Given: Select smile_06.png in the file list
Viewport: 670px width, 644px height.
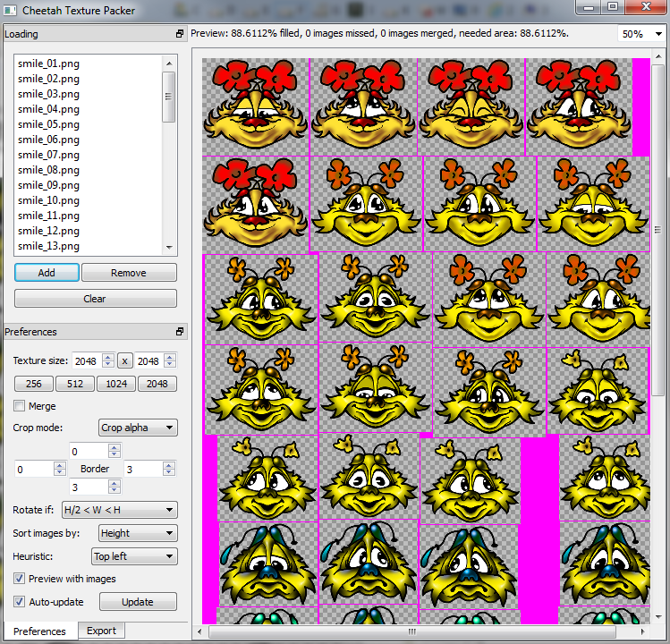Looking at the screenshot, I should pyautogui.click(x=48, y=140).
